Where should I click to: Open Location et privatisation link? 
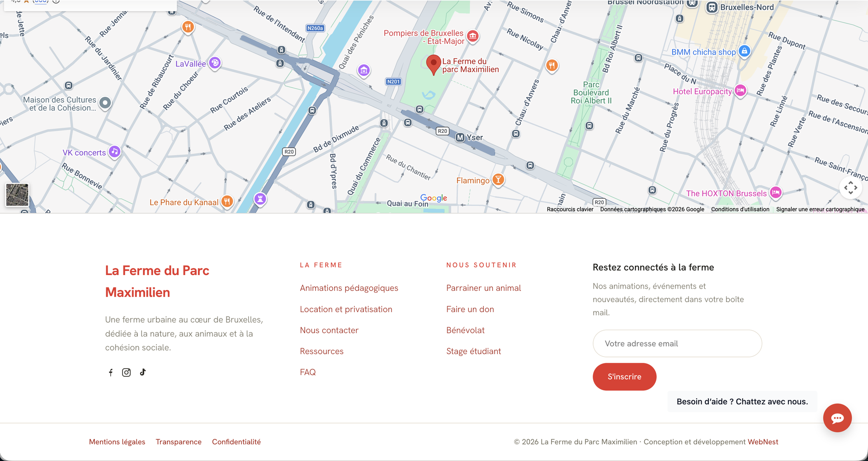(346, 309)
